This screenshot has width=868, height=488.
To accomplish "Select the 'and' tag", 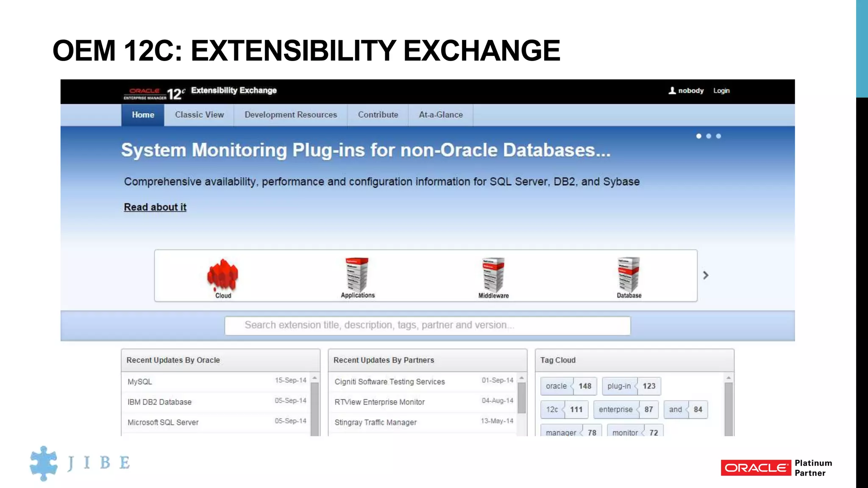I will pos(686,410).
